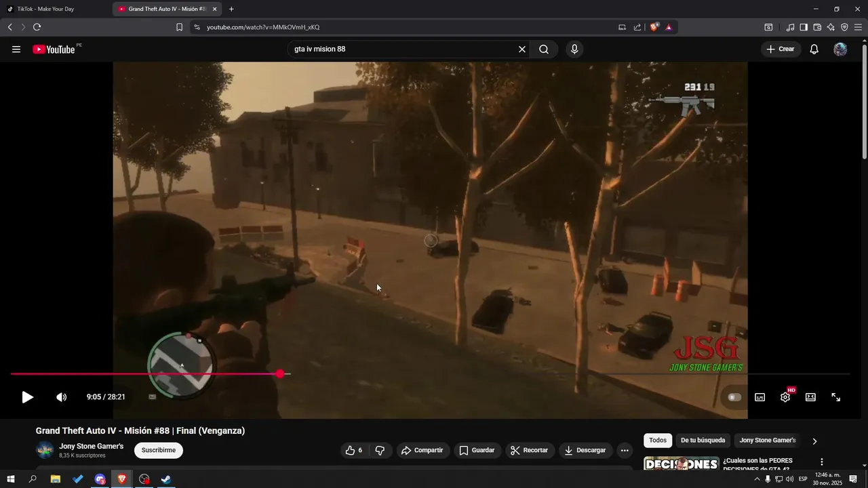Show hidden system tray icons
868x488 pixels.
tap(757, 479)
